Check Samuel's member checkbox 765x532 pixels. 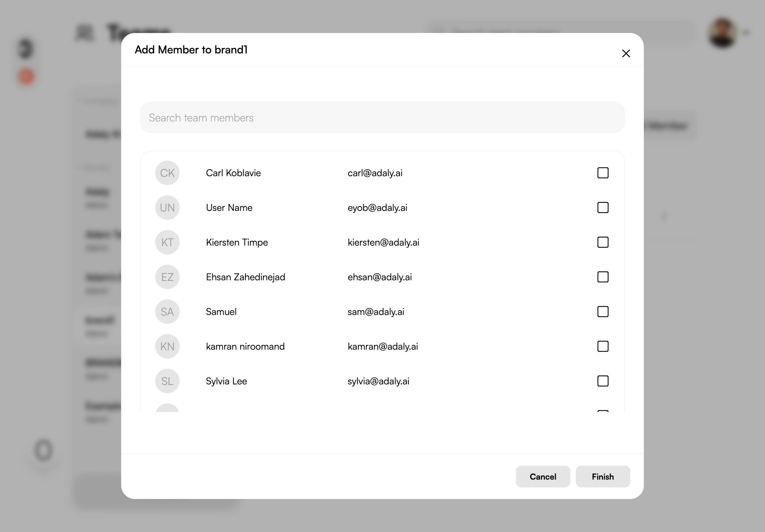pos(603,312)
